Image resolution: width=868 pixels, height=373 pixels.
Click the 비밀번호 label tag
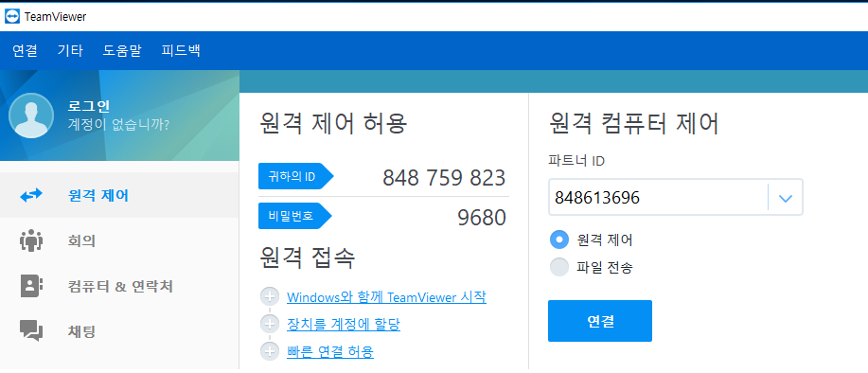[295, 216]
